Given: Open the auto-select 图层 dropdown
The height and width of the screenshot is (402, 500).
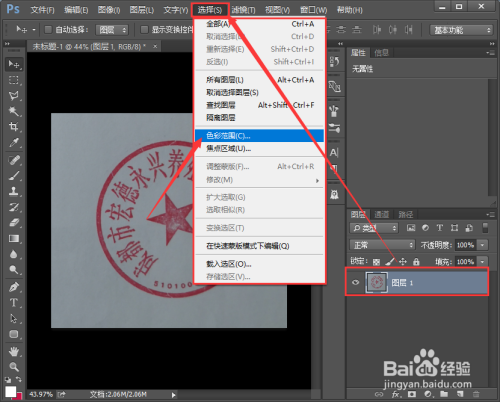Looking at the screenshot, I should (x=112, y=30).
